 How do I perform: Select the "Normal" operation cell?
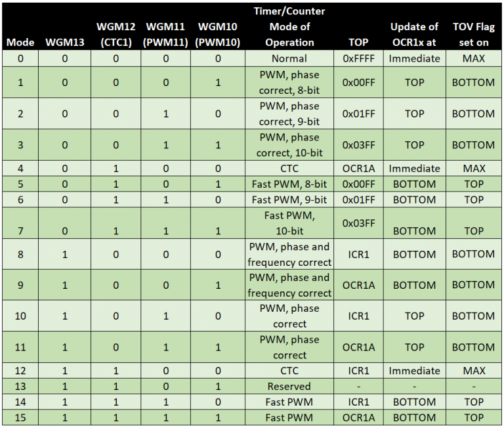(x=289, y=58)
